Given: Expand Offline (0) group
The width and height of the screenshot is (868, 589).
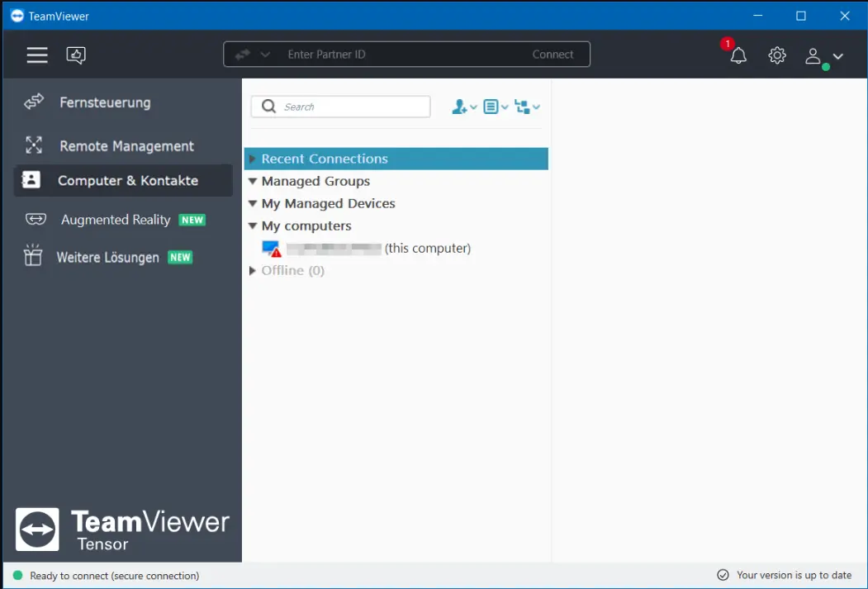Looking at the screenshot, I should (252, 271).
